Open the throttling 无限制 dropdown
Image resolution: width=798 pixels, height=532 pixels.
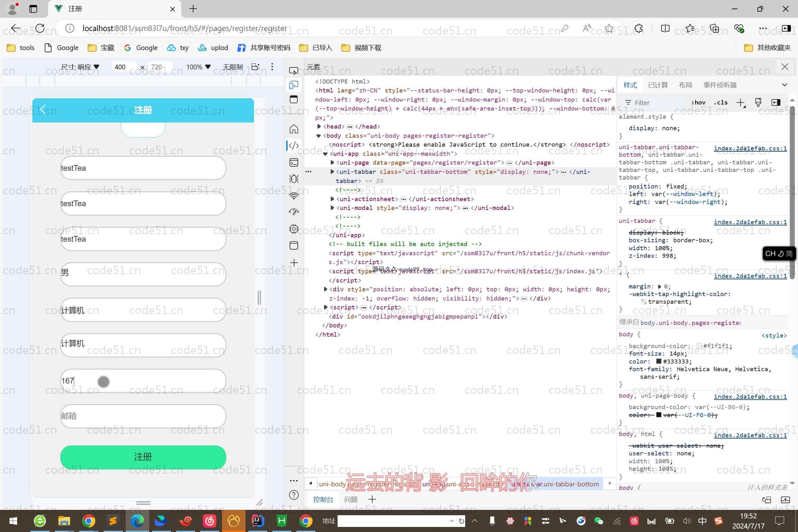[233, 67]
